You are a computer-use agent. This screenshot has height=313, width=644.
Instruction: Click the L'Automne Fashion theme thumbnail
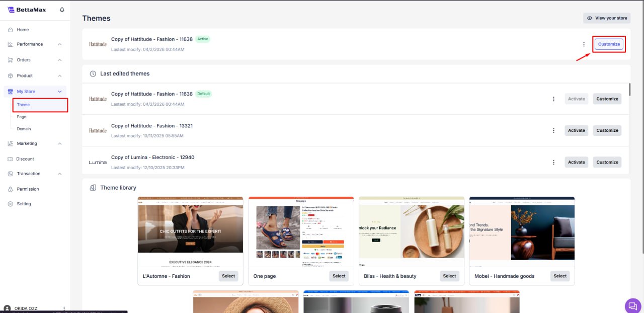(x=190, y=231)
